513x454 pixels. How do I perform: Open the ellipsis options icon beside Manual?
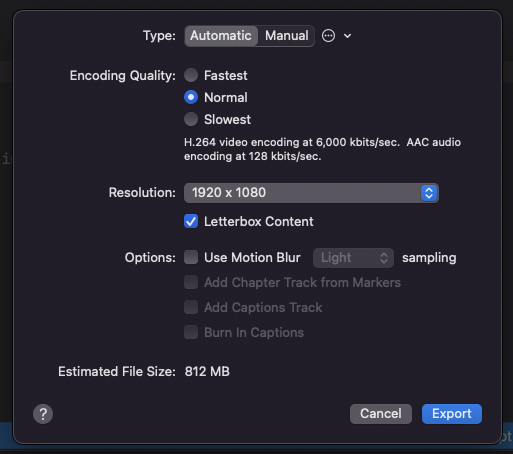coord(328,36)
